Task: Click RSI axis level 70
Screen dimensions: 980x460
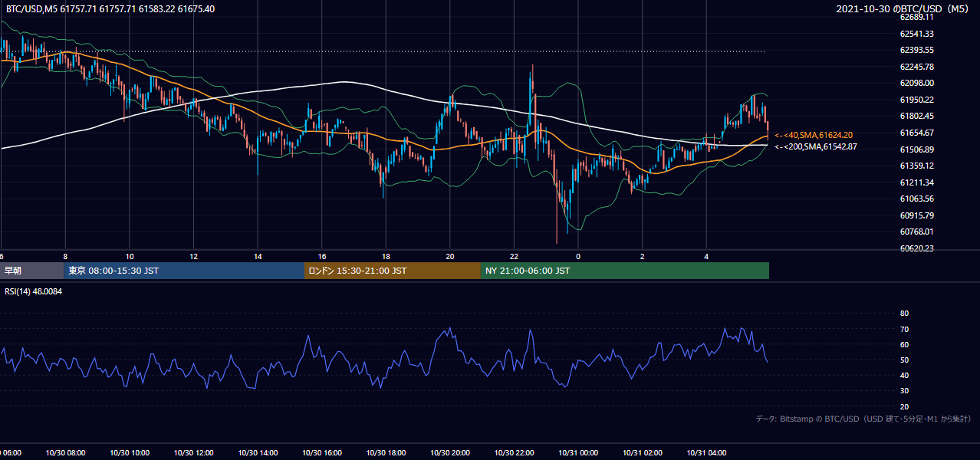Action: (904, 329)
